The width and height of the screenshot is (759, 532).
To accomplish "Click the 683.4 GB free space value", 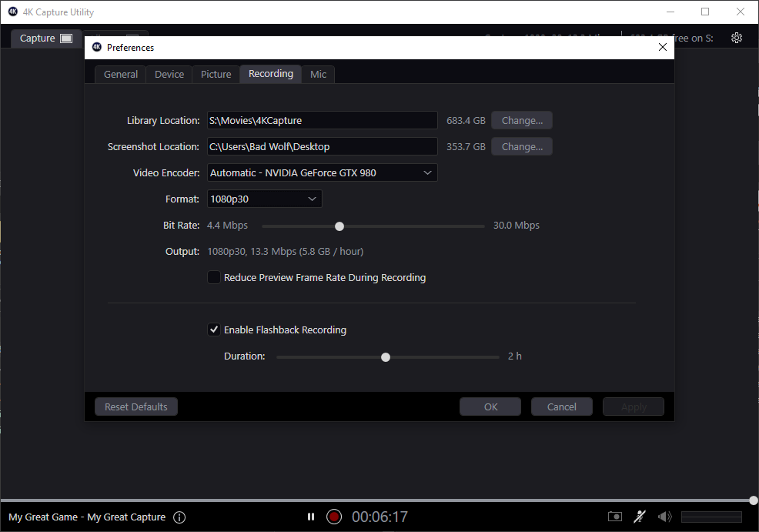I will [466, 121].
